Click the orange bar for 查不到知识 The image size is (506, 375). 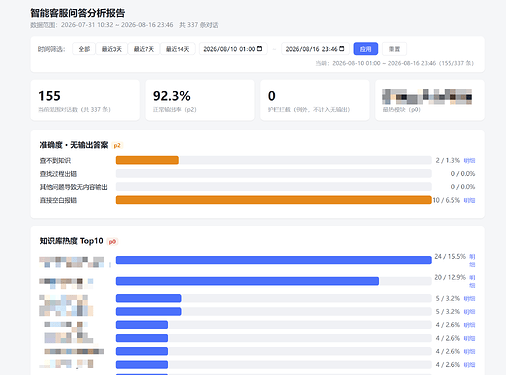tap(147, 160)
